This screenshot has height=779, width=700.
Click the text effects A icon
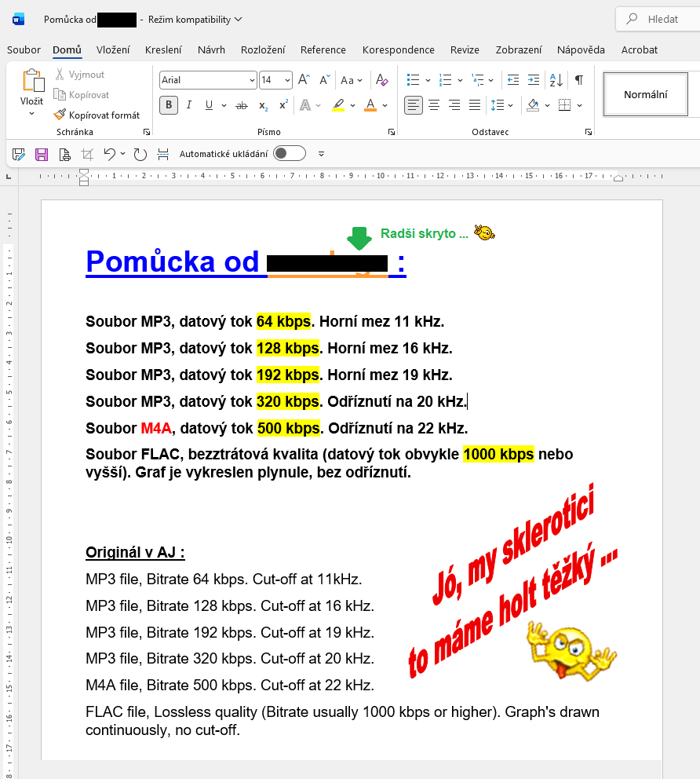click(x=305, y=105)
